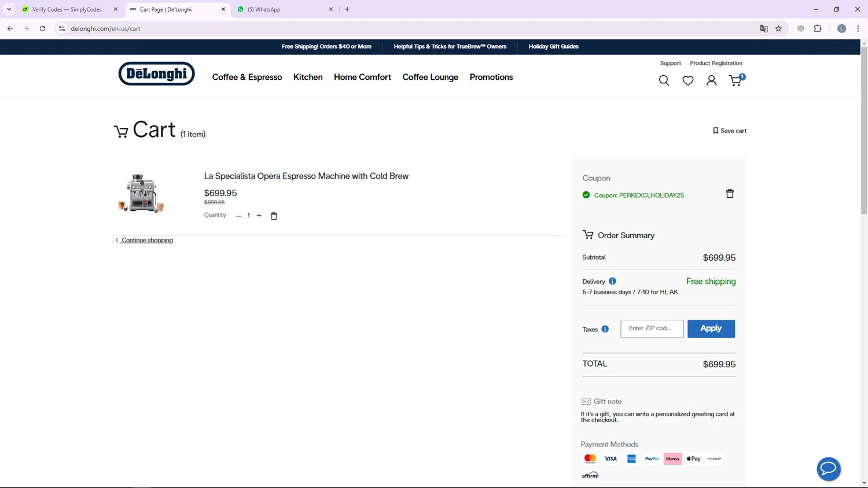Delete espresso machine from cart
Image resolution: width=868 pixels, height=488 pixels.
pyautogui.click(x=274, y=216)
